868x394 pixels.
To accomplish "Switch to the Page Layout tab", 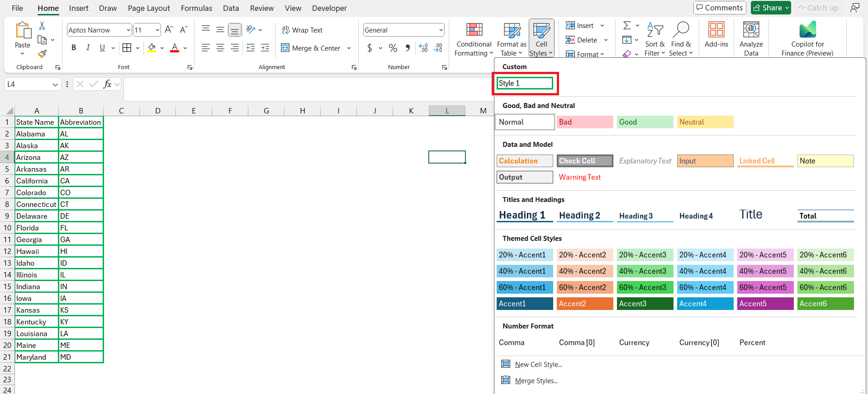I will (x=149, y=8).
